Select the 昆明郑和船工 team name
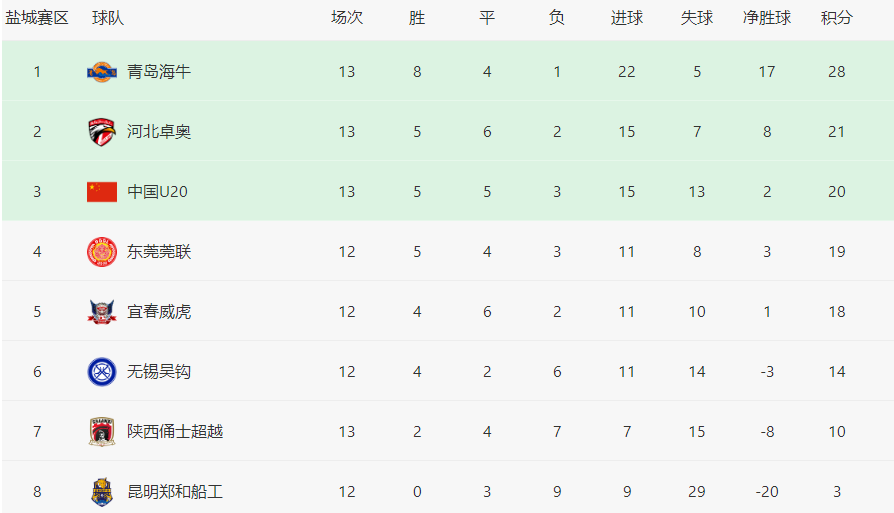This screenshot has height=513, width=894. (x=174, y=491)
